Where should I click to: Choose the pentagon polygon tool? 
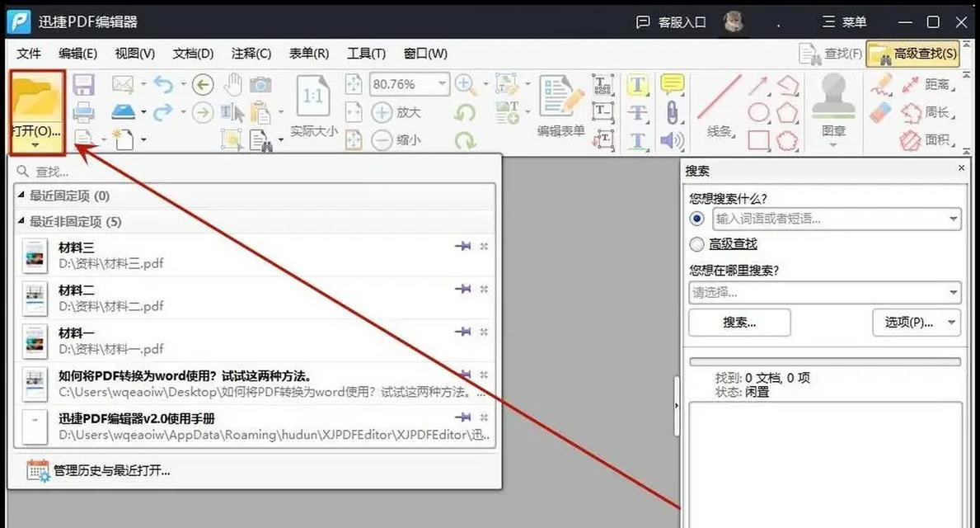click(x=787, y=113)
